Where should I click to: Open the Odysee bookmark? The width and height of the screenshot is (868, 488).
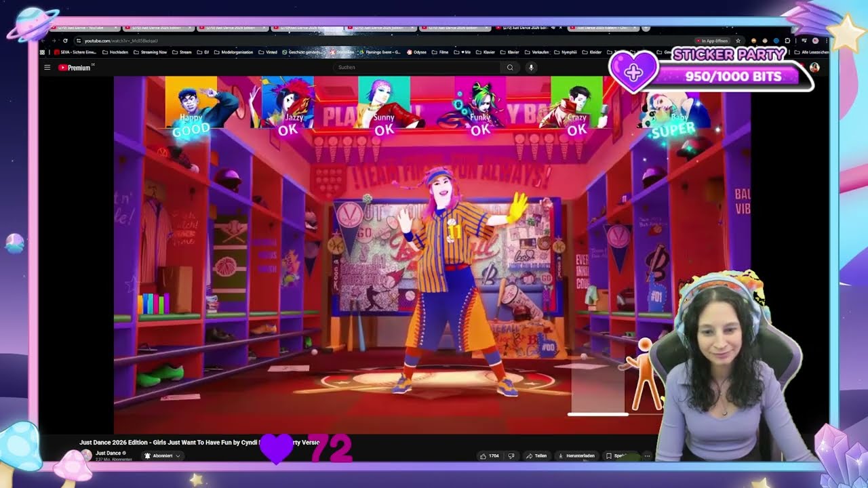pos(416,52)
